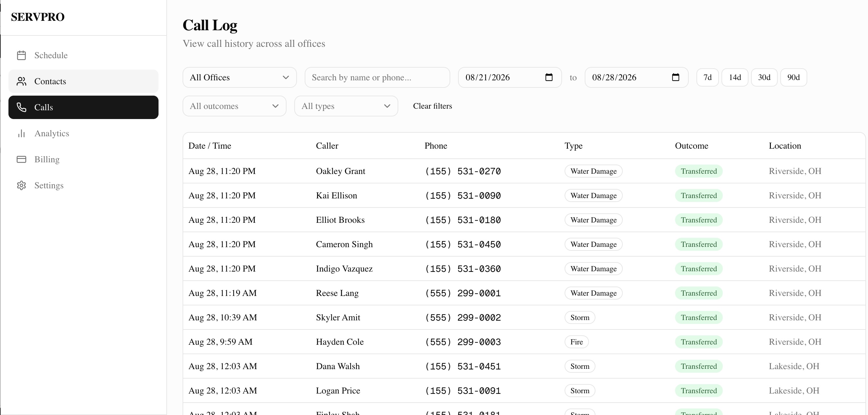Navigate to Analytics page
Screen dimensions: 868x415
(83, 133)
